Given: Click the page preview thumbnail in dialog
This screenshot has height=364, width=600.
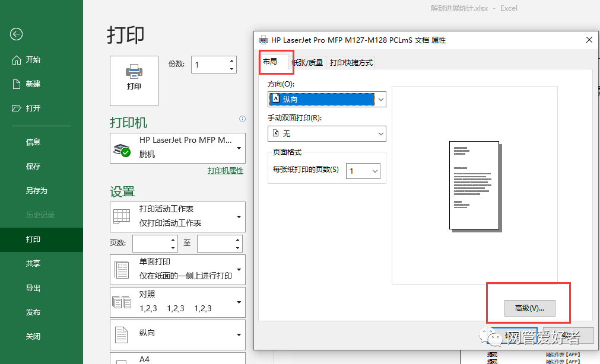Looking at the screenshot, I should [475, 187].
